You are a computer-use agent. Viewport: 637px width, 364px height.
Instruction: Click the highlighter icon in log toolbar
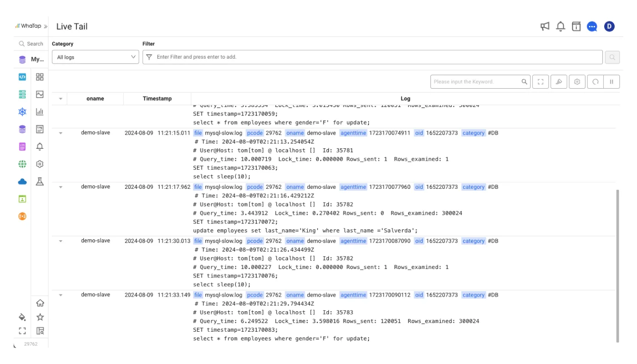pos(559,82)
